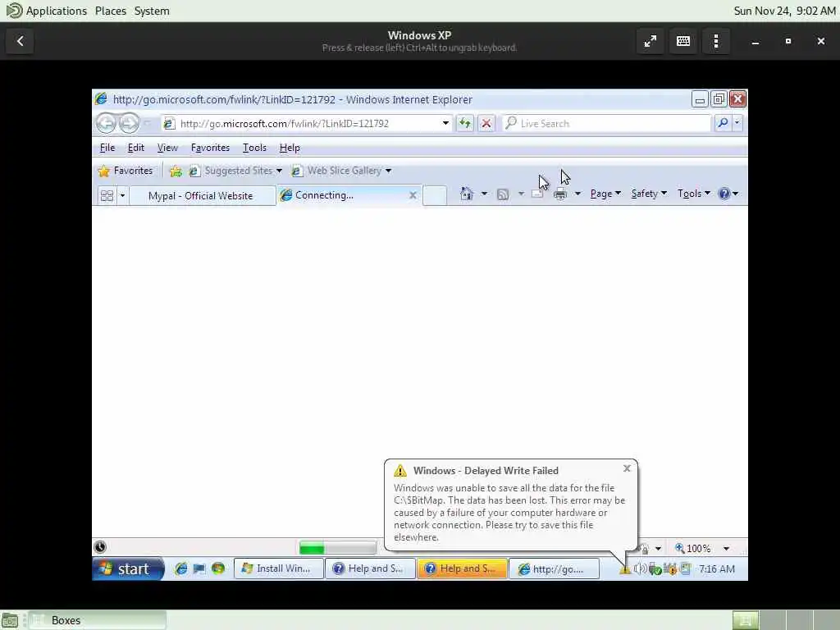This screenshot has width=840, height=630.
Task: Click the Live Search magnifier button
Action: click(x=723, y=123)
